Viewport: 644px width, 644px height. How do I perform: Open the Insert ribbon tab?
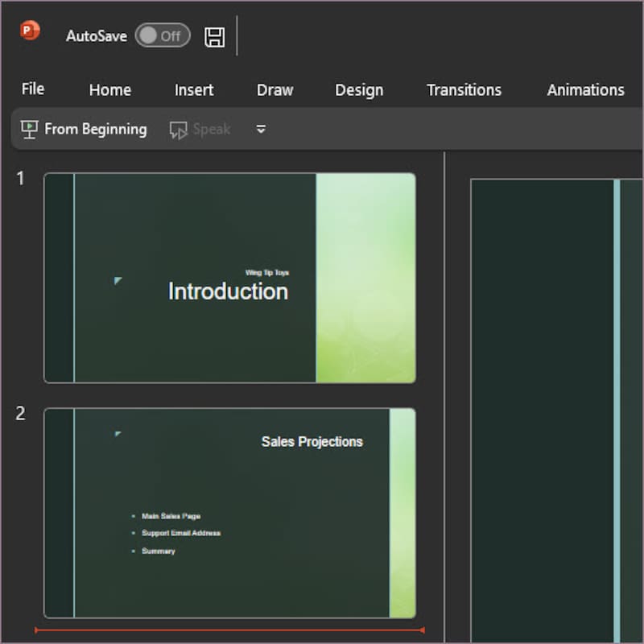click(x=194, y=90)
